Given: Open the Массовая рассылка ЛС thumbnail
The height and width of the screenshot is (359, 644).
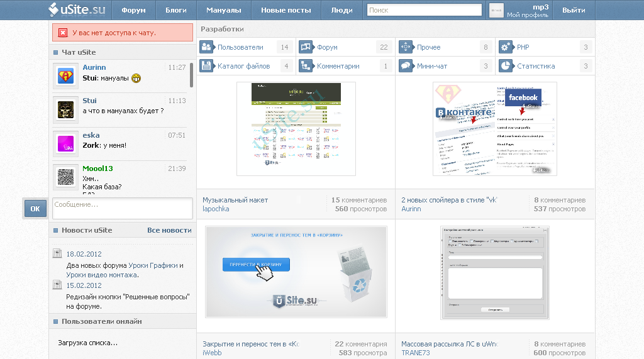Looking at the screenshot, I should 495,272.
